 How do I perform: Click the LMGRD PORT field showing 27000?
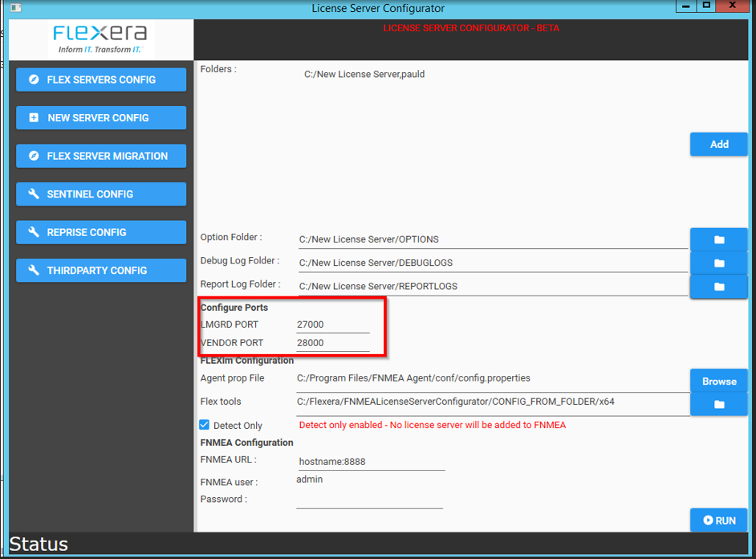point(333,324)
